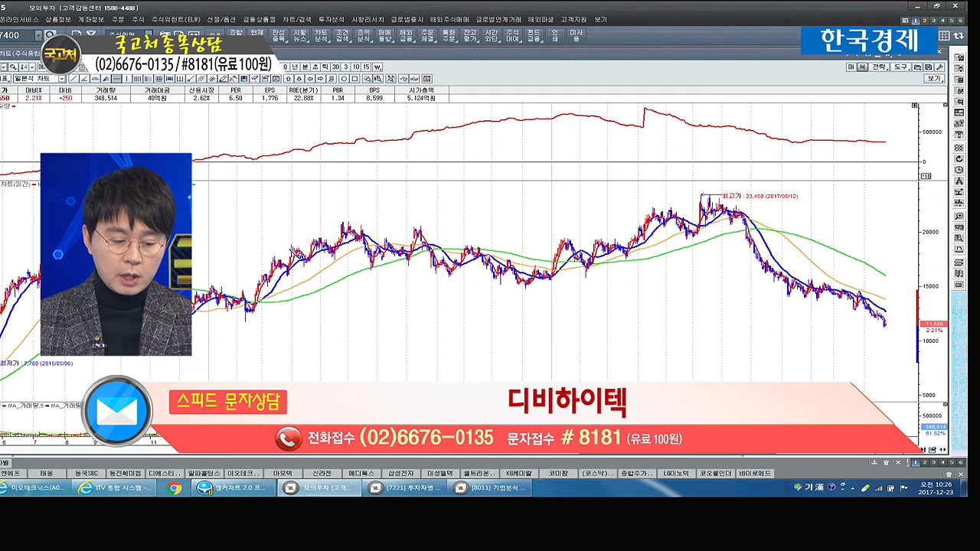Expand the stock code dropdown arrow
The width and height of the screenshot is (980, 551).
click(38, 36)
